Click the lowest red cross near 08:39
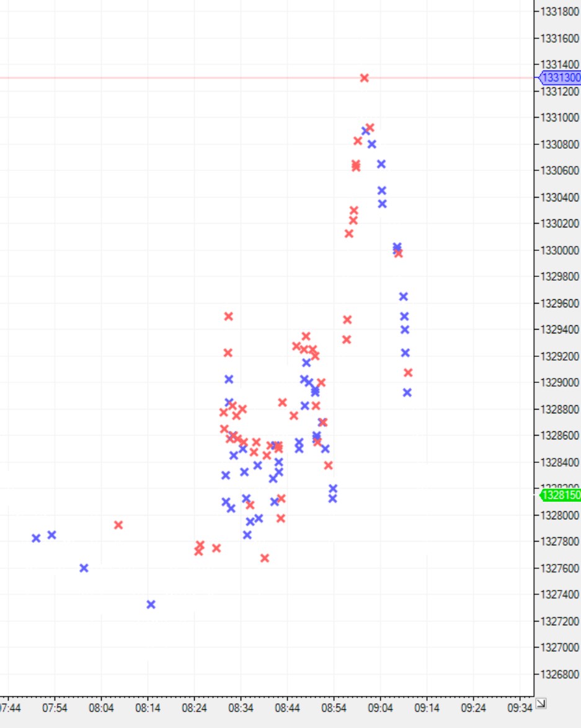Screen dimensions: 581x728 (x=265, y=558)
